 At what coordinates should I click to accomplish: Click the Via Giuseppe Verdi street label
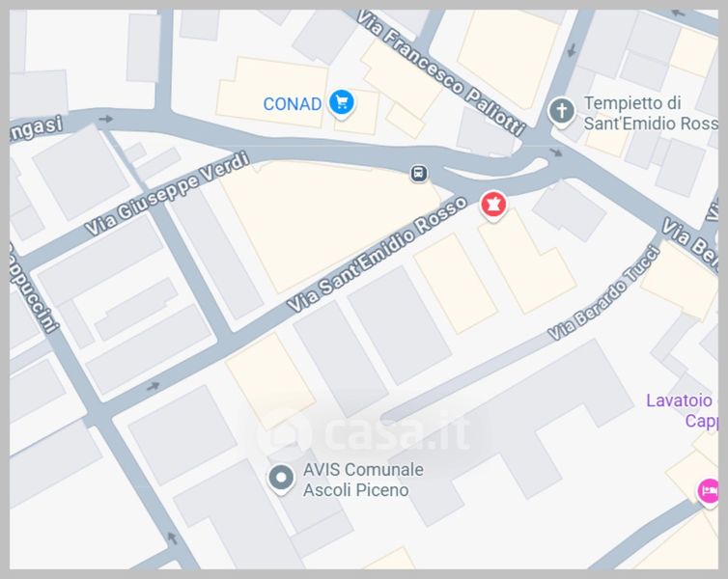coord(168,193)
